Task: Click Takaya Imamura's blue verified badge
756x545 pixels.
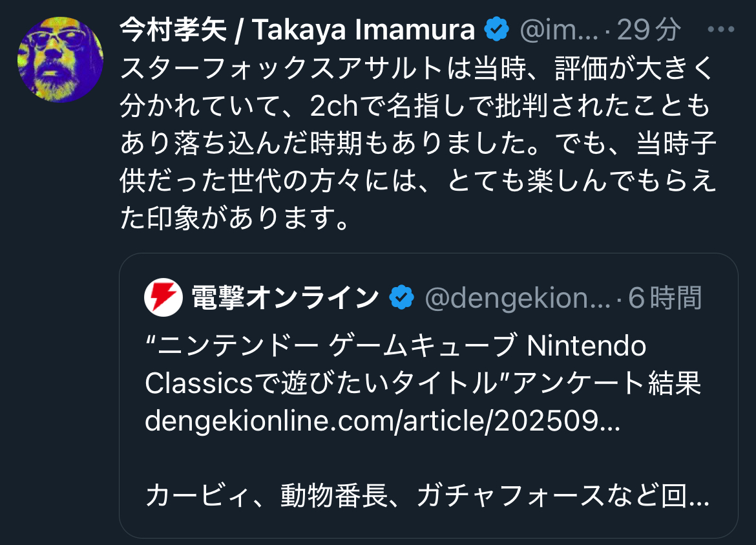Action: [x=496, y=30]
